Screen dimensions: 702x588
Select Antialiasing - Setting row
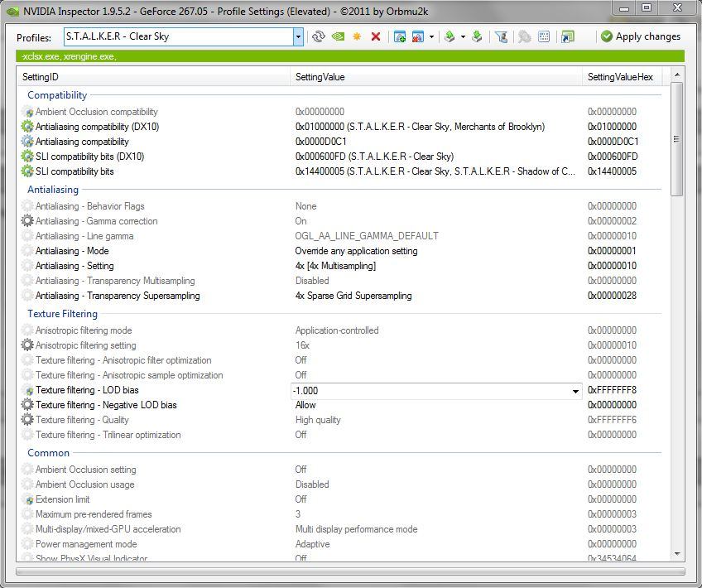(340, 266)
